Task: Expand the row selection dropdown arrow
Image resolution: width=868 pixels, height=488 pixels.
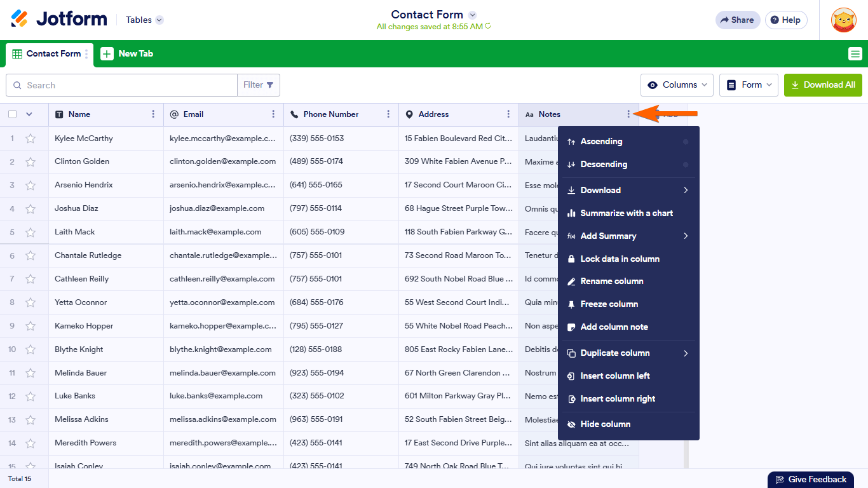Action: 29,114
